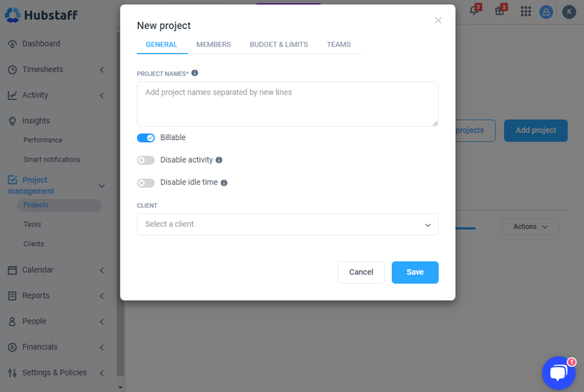This screenshot has height=392, width=584.
Task: Enable the Disable activity toggle
Action: point(145,160)
